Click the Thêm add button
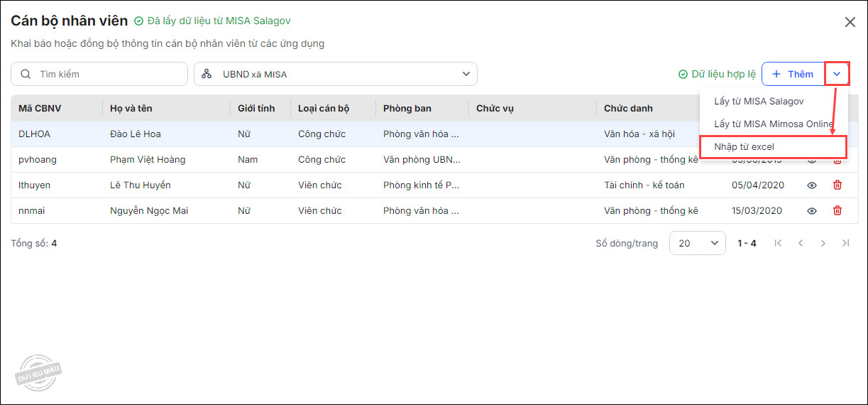The width and height of the screenshot is (868, 405). pyautogui.click(x=793, y=74)
